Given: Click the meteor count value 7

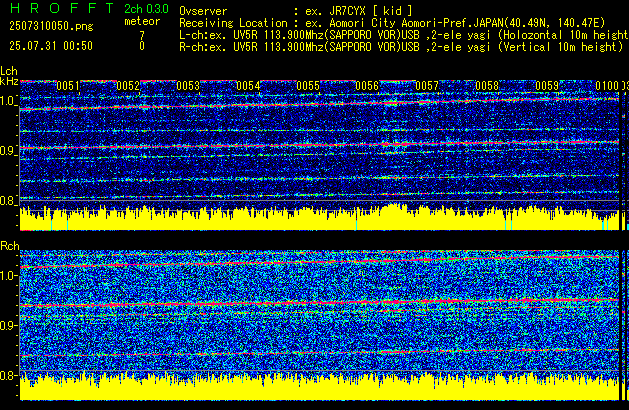Looking at the screenshot, I should (x=142, y=35).
